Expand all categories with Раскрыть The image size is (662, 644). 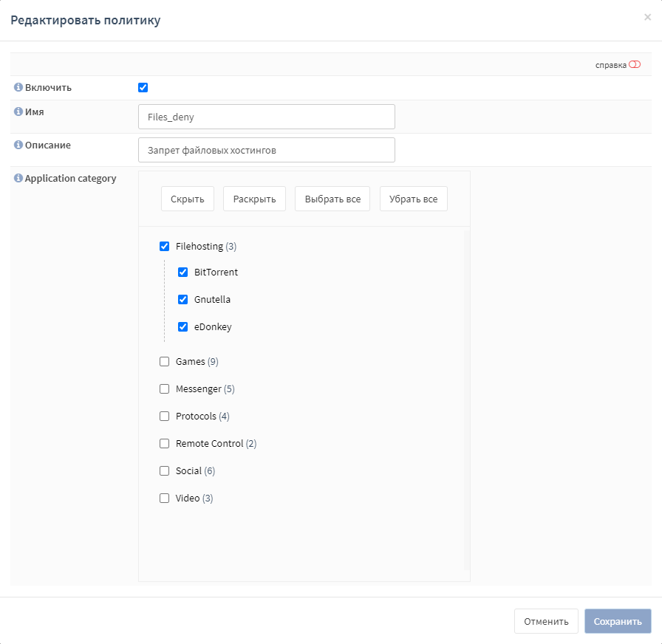coord(255,199)
